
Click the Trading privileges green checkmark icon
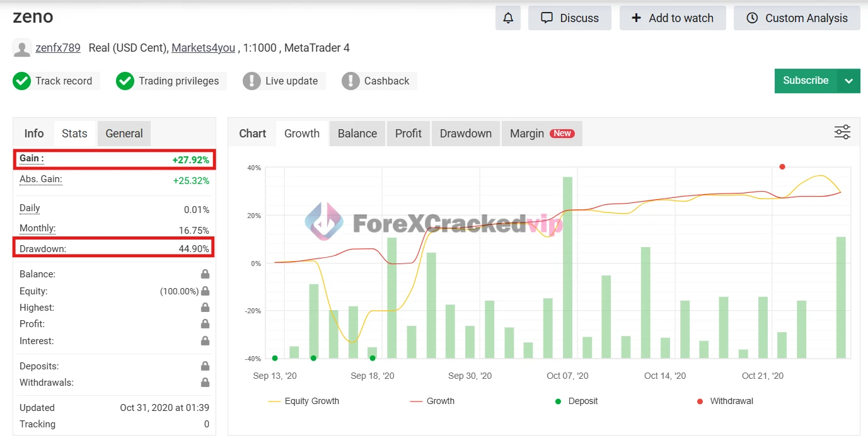click(x=125, y=81)
